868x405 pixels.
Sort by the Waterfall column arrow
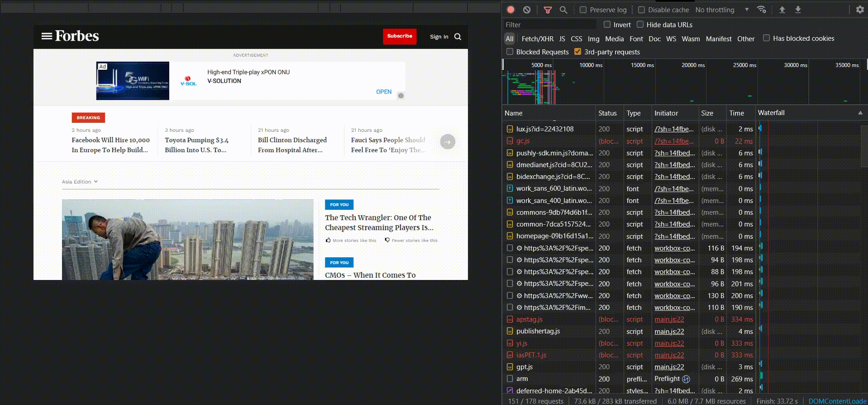[x=860, y=113]
